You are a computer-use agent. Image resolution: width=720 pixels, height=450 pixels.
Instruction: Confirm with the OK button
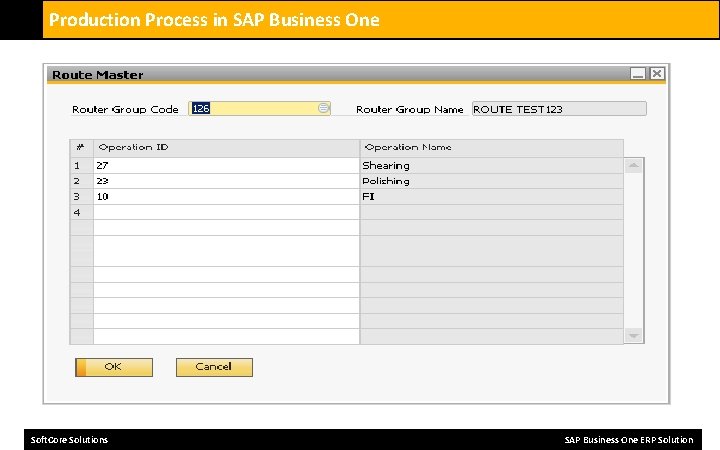(x=114, y=367)
